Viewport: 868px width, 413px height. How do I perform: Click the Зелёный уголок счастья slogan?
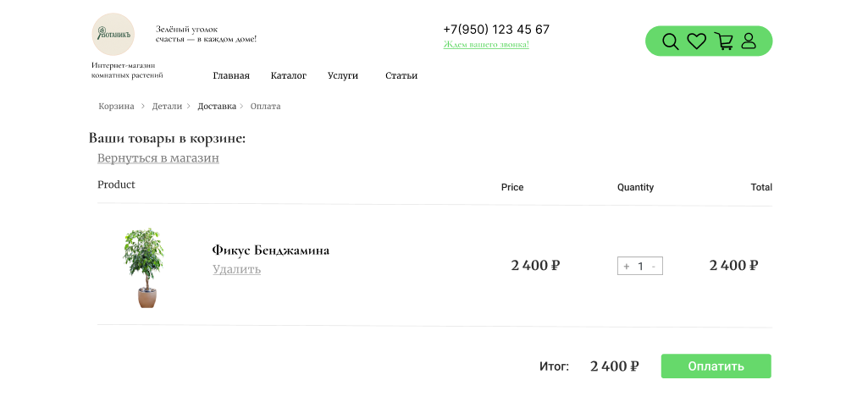206,34
